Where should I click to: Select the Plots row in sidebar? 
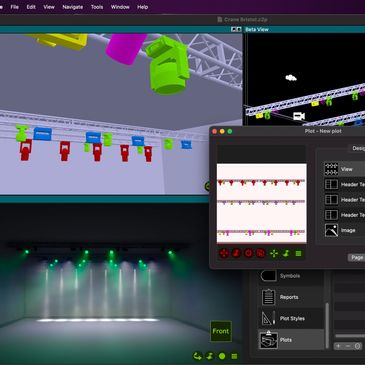tap(291, 340)
